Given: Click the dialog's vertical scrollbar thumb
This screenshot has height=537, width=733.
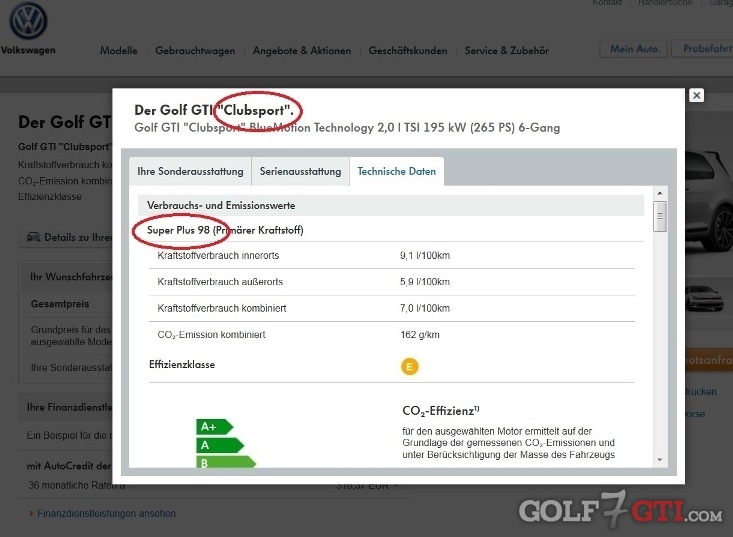Looking at the screenshot, I should pyautogui.click(x=660, y=216).
